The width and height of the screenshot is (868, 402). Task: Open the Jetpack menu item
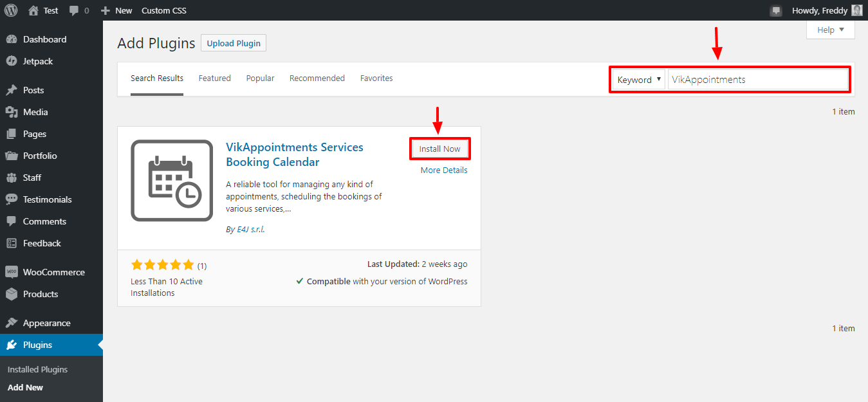pyautogui.click(x=51, y=61)
